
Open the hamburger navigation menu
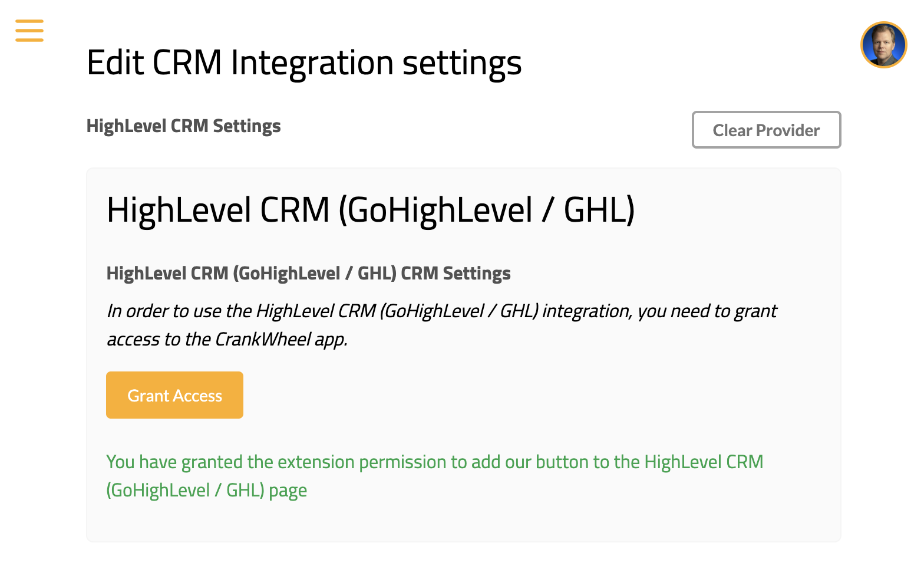click(x=29, y=31)
